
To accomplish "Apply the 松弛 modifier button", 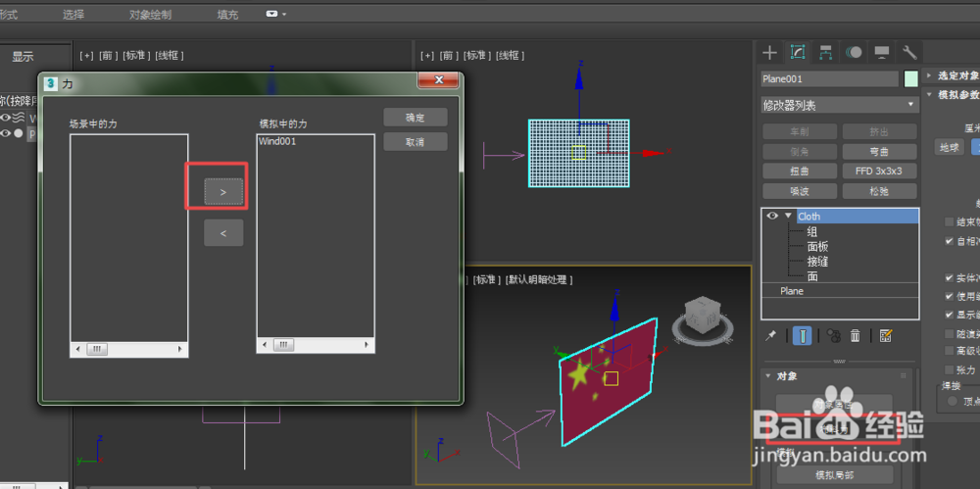I will coord(879,191).
